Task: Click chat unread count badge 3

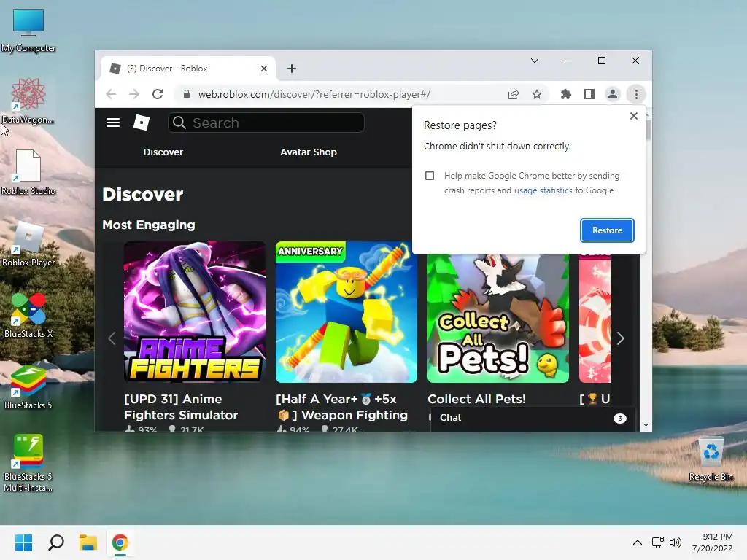Action: point(619,419)
